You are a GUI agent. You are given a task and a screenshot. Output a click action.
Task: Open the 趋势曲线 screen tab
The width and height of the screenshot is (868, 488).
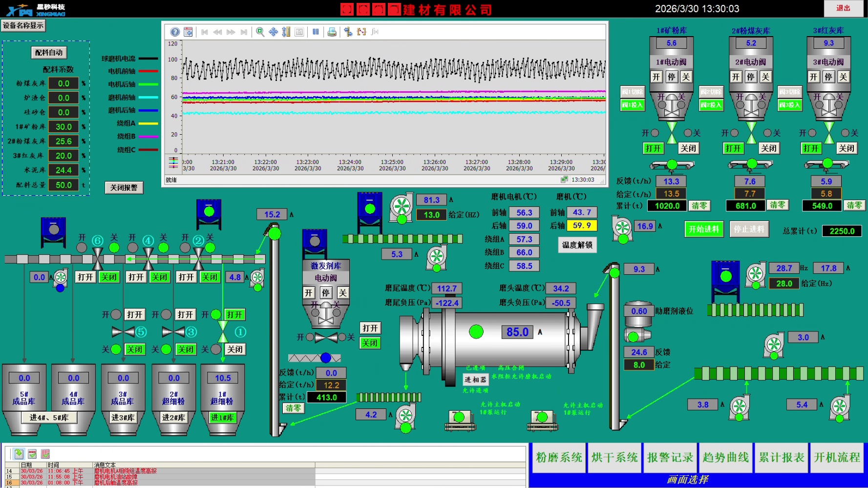(725, 458)
